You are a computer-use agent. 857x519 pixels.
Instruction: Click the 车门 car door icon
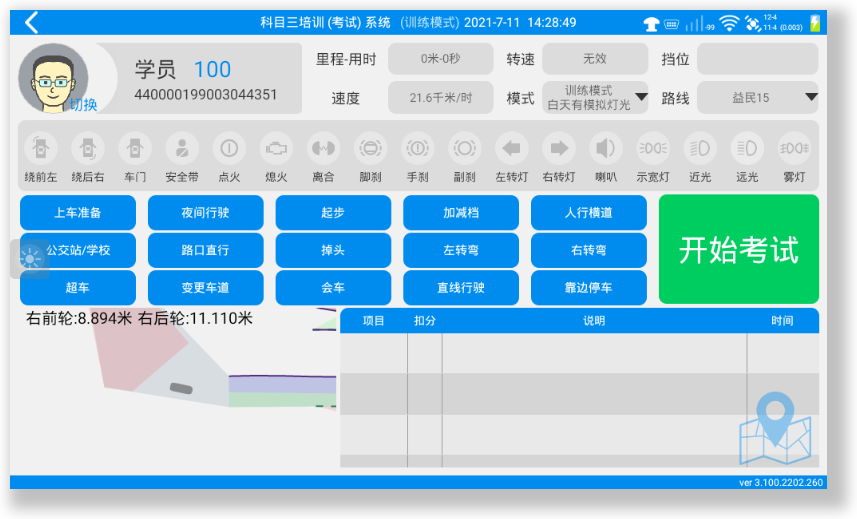point(135,149)
